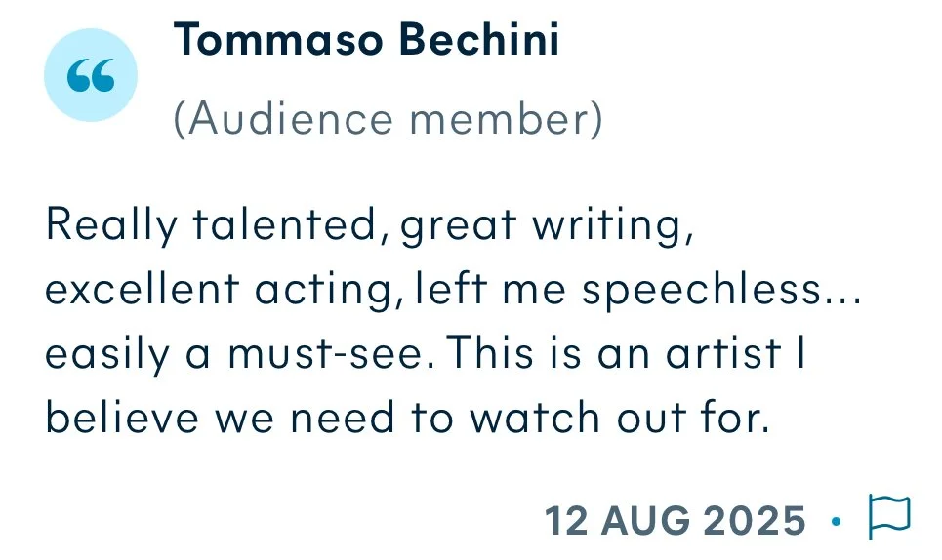
Task: Click the phrase "This is an artist"
Action: point(614,353)
